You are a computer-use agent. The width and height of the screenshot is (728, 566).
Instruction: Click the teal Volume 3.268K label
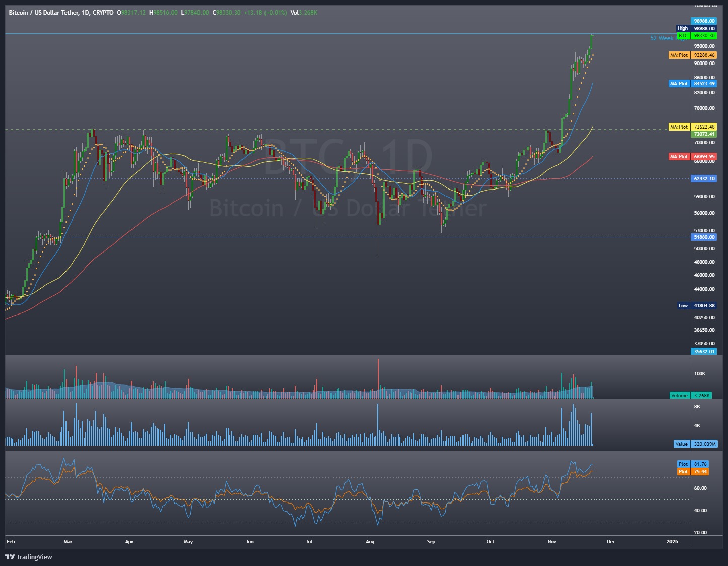[x=690, y=396]
